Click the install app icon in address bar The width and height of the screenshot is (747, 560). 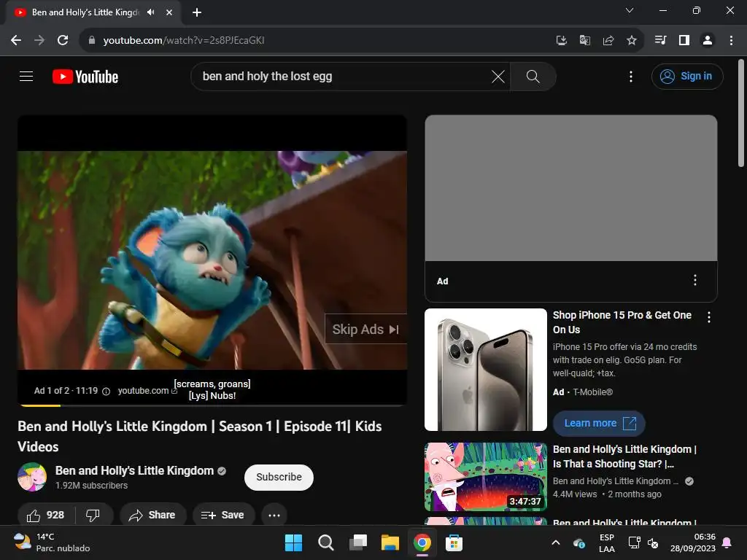coord(562,41)
